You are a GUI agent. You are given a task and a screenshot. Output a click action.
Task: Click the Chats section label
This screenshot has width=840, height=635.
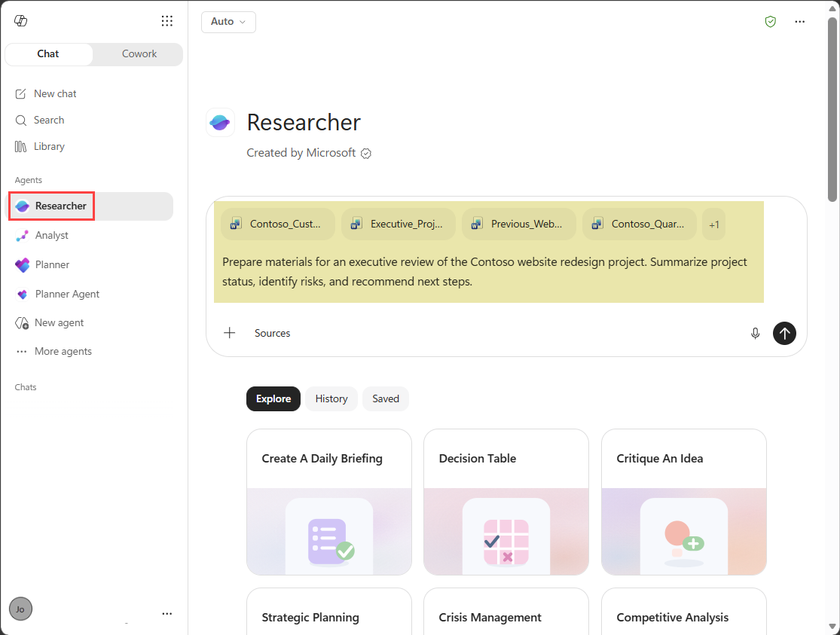(x=26, y=387)
